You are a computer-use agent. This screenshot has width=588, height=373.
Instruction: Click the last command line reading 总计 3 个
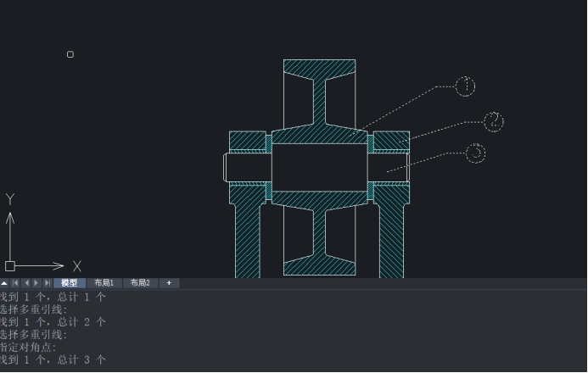53,360
